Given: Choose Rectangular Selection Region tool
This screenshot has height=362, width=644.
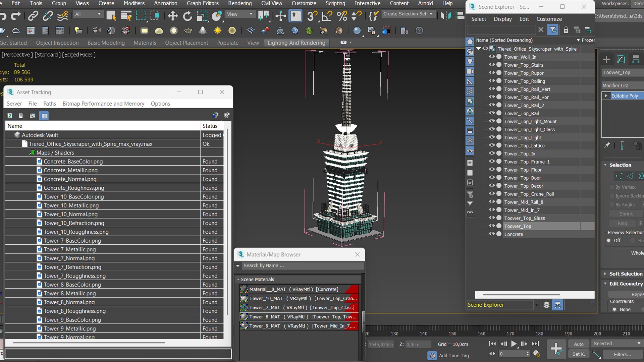Looking at the screenshot, I should tap(141, 16).
